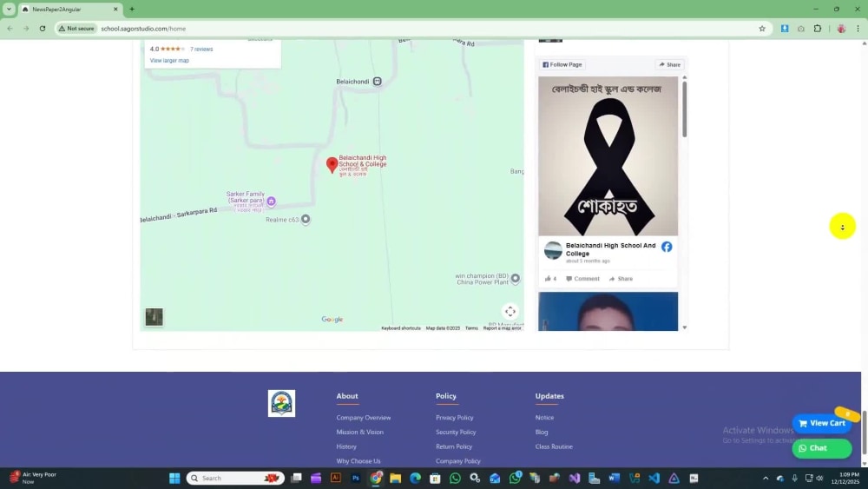Open the browser downloads icon
Image resolution: width=868 pixels, height=489 pixels.
point(785,29)
